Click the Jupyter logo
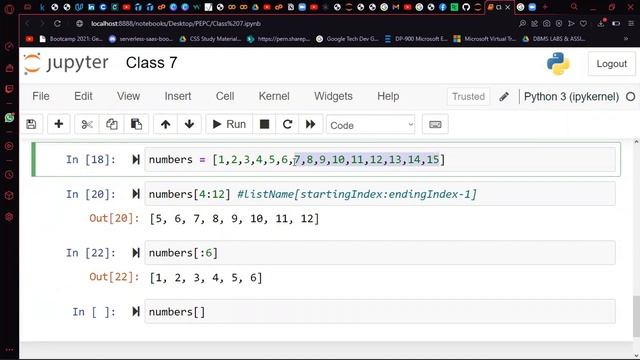This screenshot has height=360, width=640. point(66,63)
